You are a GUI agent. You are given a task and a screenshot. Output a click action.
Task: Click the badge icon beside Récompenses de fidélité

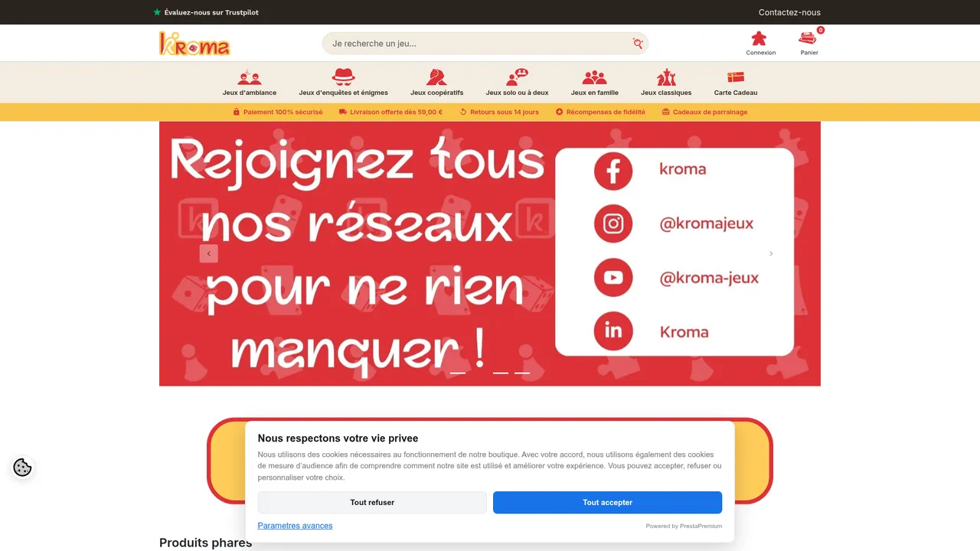[x=559, y=112]
